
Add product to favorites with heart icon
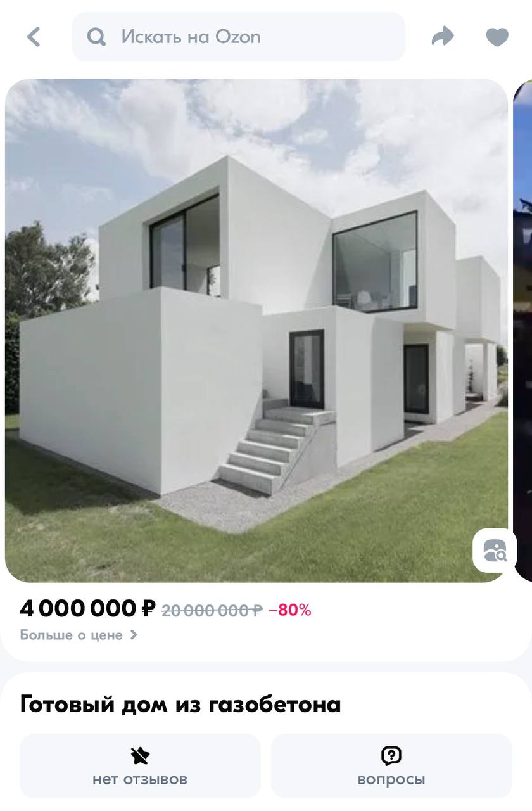(x=497, y=37)
